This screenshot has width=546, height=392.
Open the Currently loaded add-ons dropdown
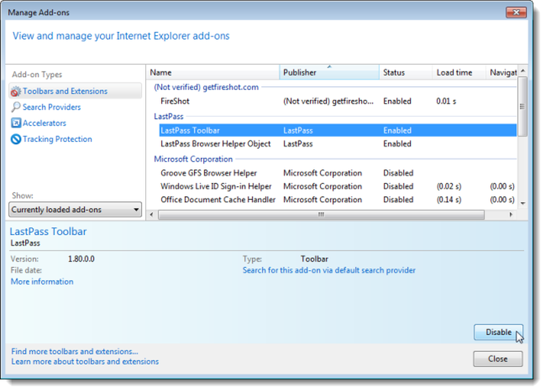(75, 210)
